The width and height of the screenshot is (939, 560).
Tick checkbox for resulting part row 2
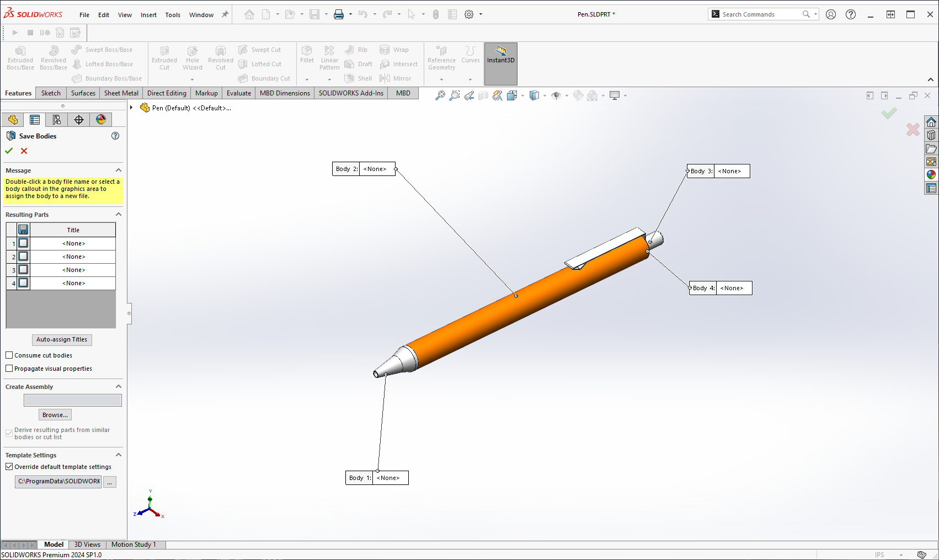pyautogui.click(x=23, y=257)
